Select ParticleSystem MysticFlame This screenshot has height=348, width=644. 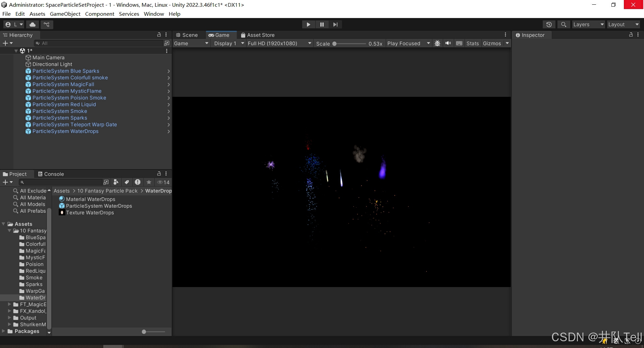pos(67,91)
